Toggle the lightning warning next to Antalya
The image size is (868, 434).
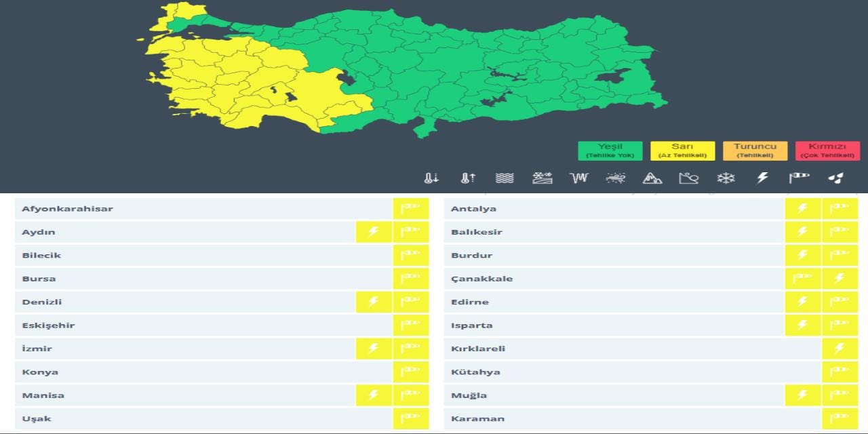tap(803, 208)
